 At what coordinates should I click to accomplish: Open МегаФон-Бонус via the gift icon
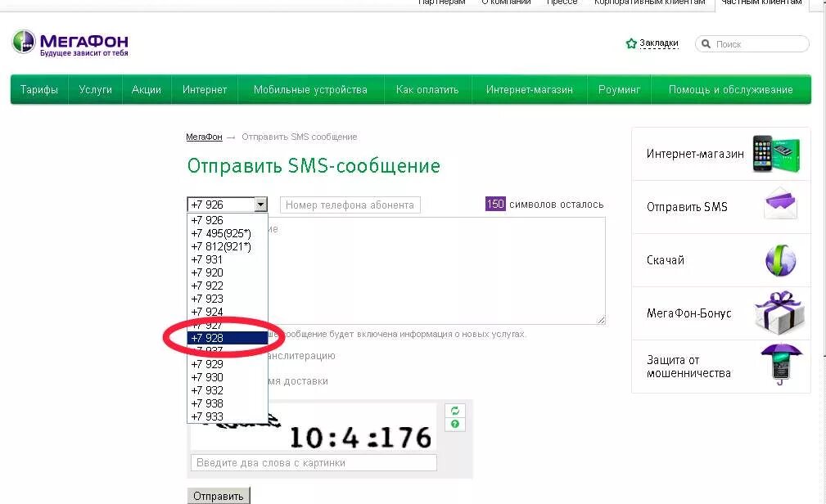778,313
